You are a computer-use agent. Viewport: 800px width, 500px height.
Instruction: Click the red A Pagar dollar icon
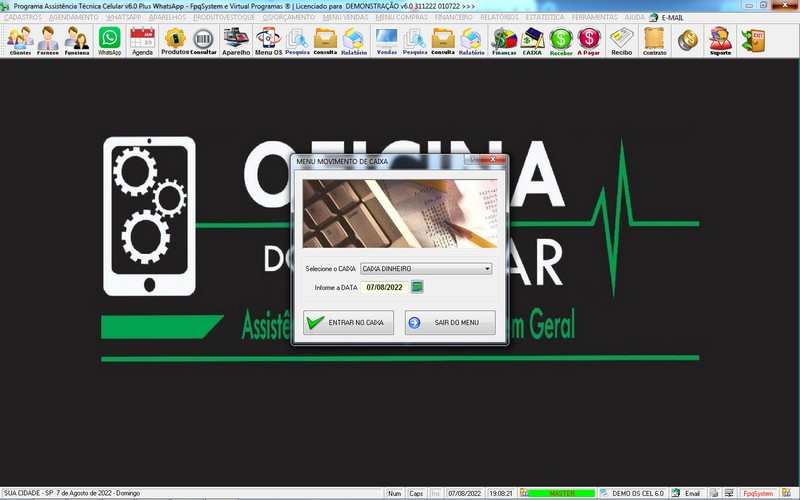click(x=589, y=41)
